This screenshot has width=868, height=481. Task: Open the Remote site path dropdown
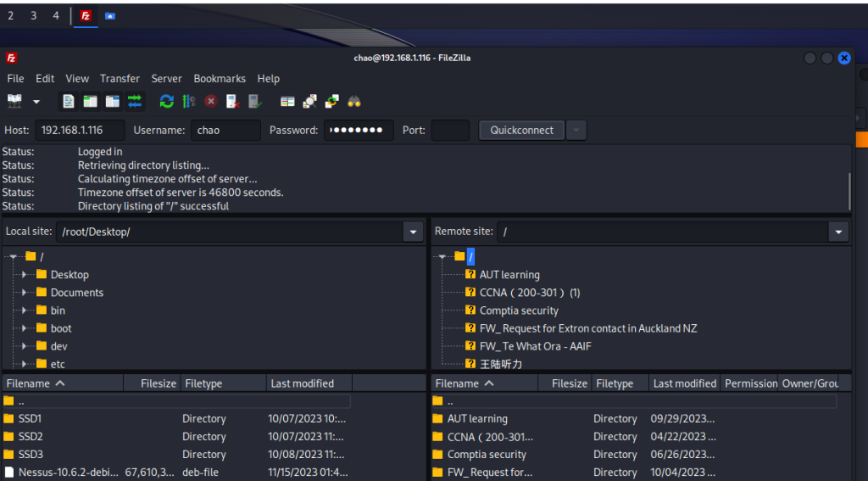(x=838, y=232)
